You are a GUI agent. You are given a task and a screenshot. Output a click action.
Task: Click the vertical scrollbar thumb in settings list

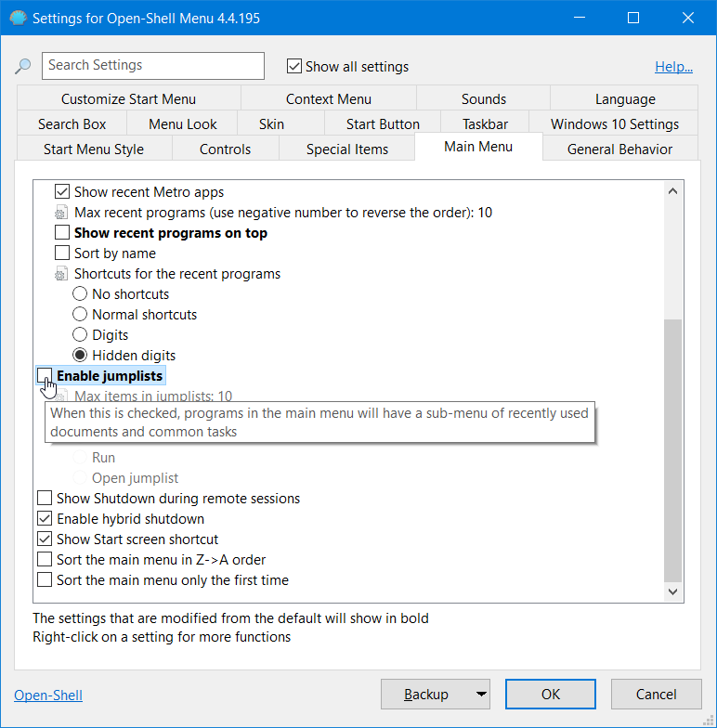point(672,450)
